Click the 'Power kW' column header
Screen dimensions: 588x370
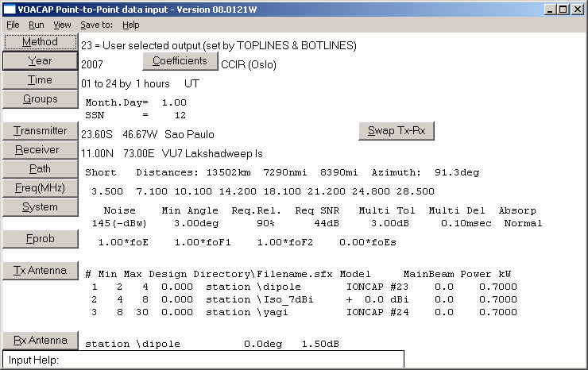pyautogui.click(x=485, y=275)
